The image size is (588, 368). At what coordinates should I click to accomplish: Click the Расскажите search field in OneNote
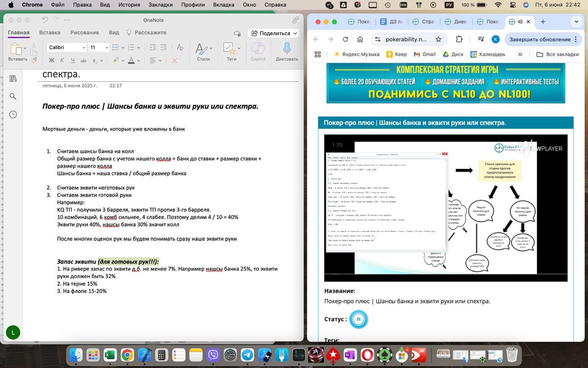(x=146, y=33)
